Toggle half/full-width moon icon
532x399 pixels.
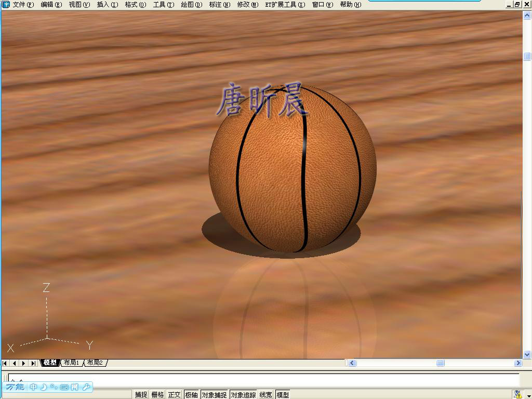(x=44, y=387)
